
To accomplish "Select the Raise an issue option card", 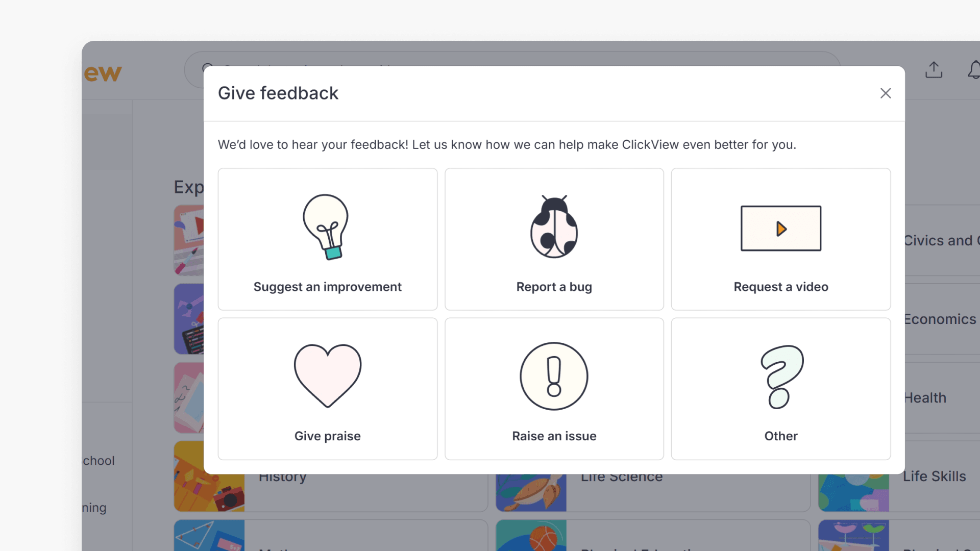I will (x=554, y=388).
